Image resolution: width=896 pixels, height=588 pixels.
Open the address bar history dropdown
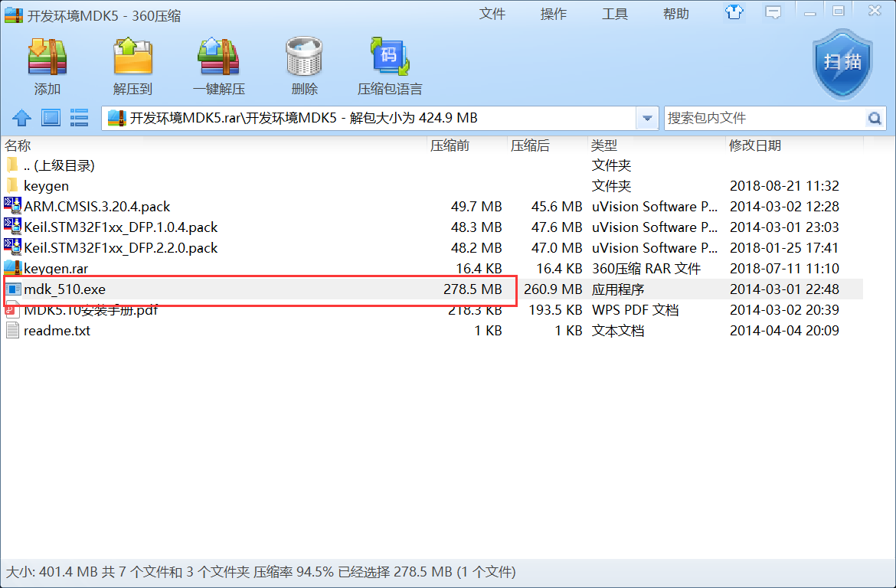pyautogui.click(x=647, y=117)
